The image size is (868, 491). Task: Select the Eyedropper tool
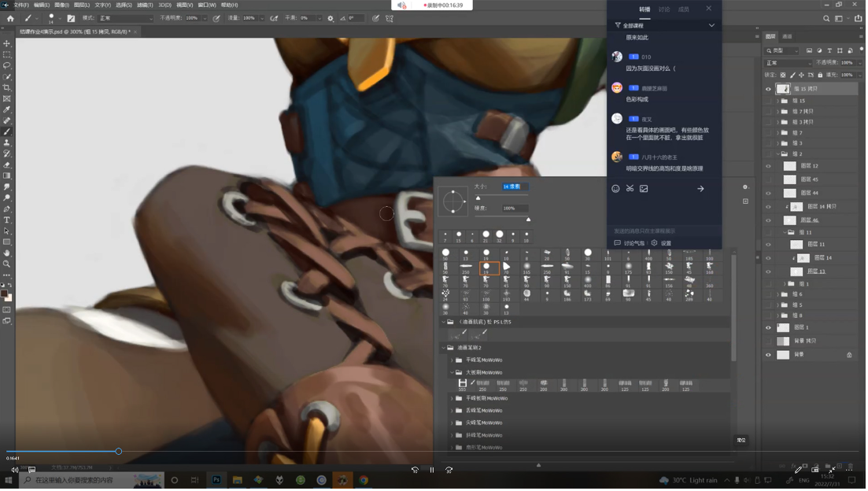tap(6, 109)
